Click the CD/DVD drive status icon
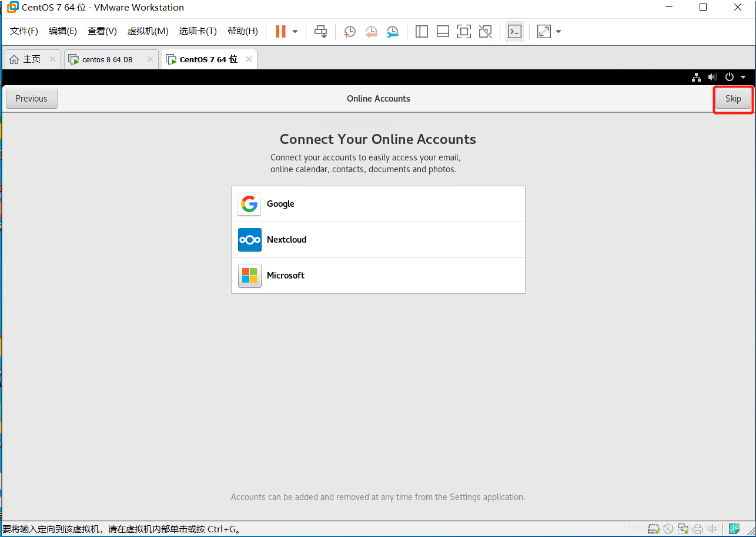 (x=668, y=529)
